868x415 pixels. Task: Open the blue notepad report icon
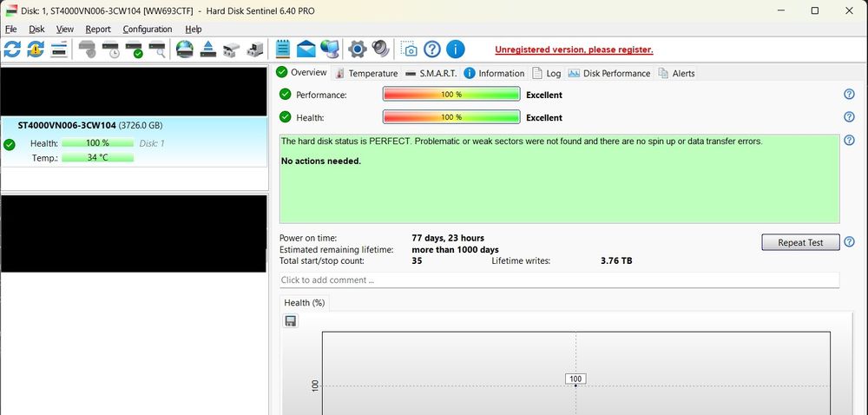click(282, 49)
